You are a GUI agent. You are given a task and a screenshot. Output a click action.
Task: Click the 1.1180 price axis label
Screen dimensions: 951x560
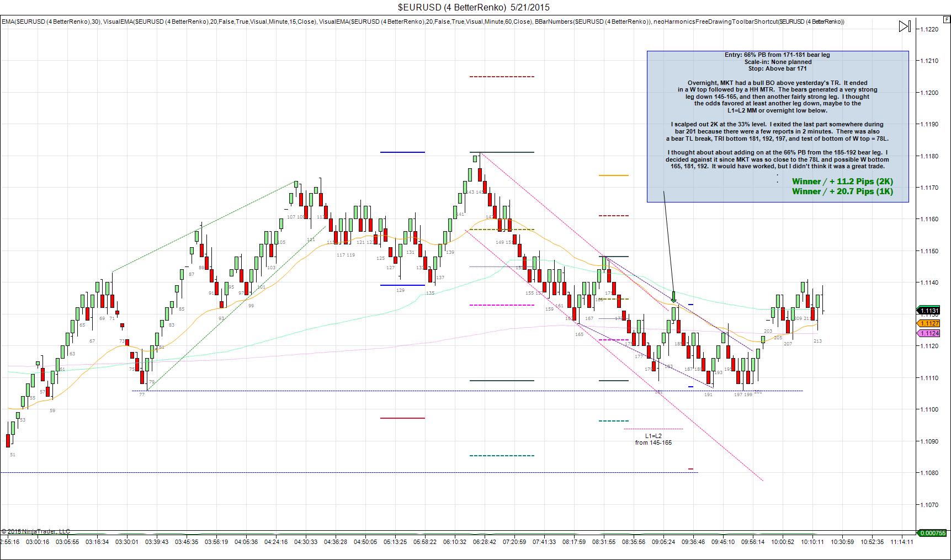tap(928, 156)
